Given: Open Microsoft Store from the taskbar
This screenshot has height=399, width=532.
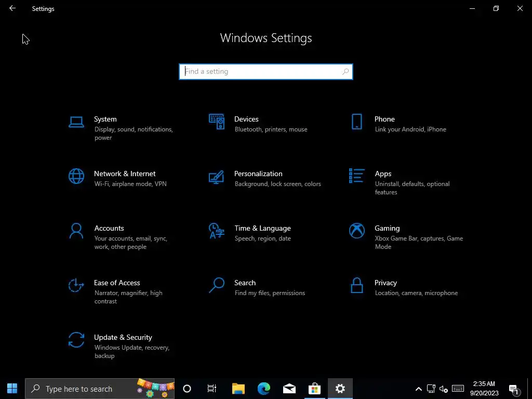Looking at the screenshot, I should pyautogui.click(x=314, y=389).
